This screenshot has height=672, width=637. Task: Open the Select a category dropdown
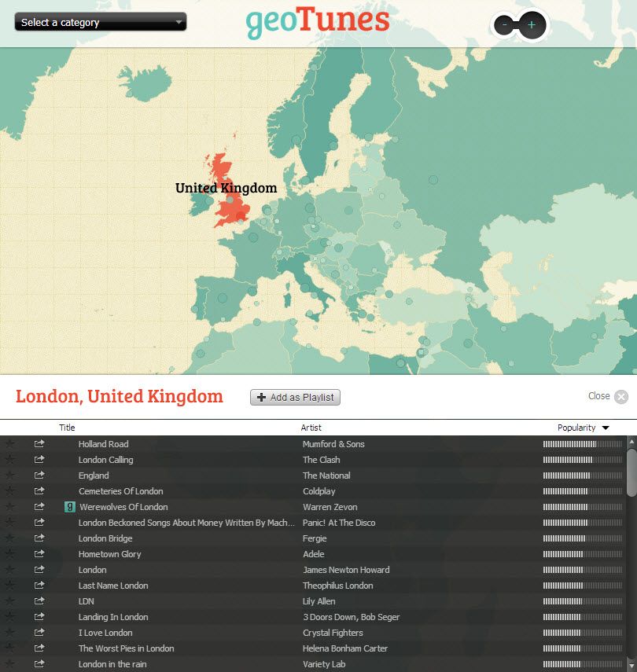(x=101, y=22)
